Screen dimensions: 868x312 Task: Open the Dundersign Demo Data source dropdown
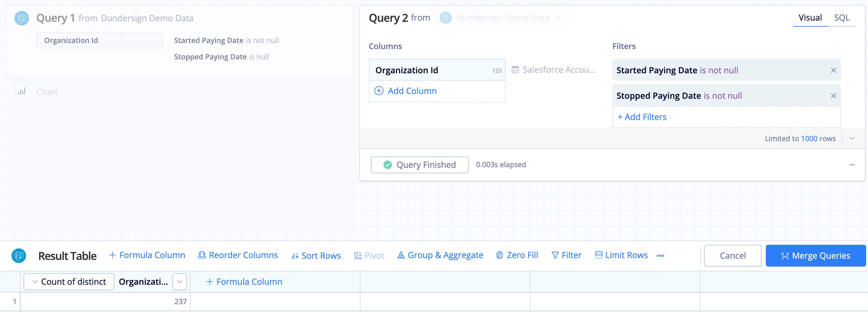click(x=500, y=18)
